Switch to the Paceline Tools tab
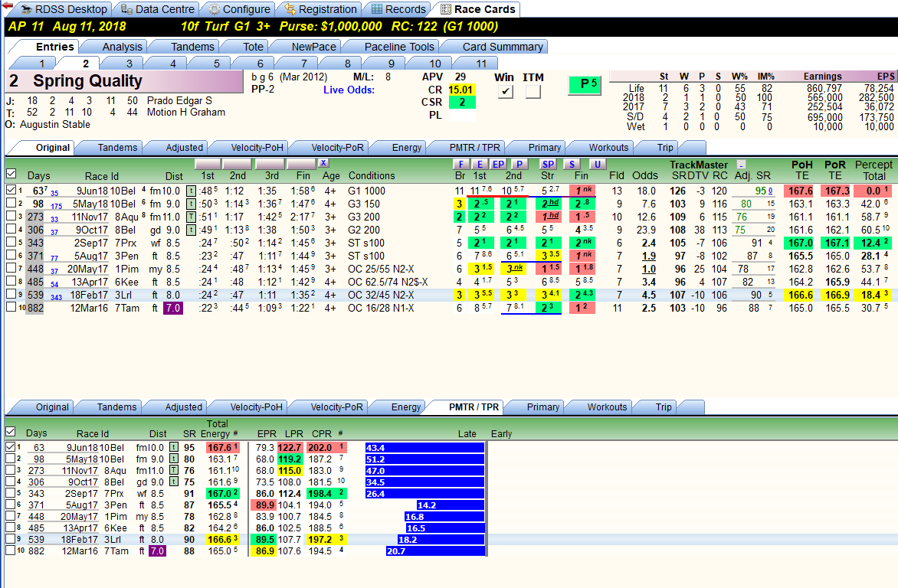Screen dimensions: 898x588 399,47
